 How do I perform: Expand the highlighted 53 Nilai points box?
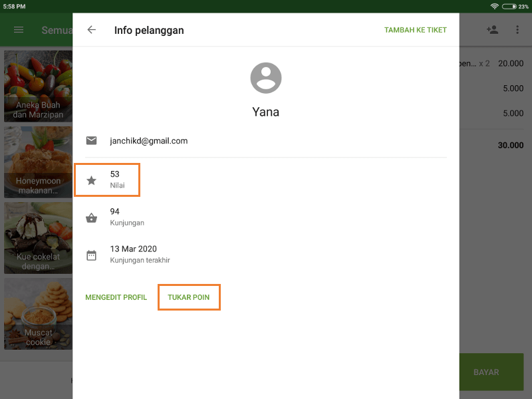tap(107, 180)
